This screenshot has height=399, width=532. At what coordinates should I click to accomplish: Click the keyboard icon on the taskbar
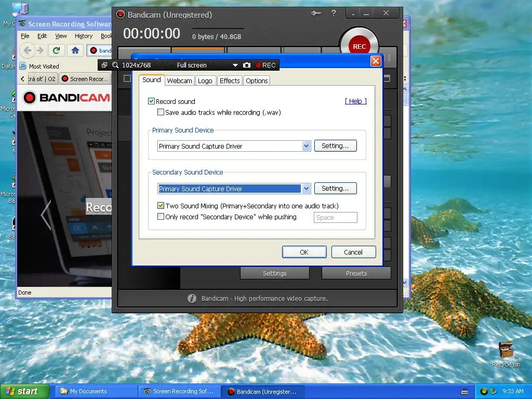click(x=464, y=392)
